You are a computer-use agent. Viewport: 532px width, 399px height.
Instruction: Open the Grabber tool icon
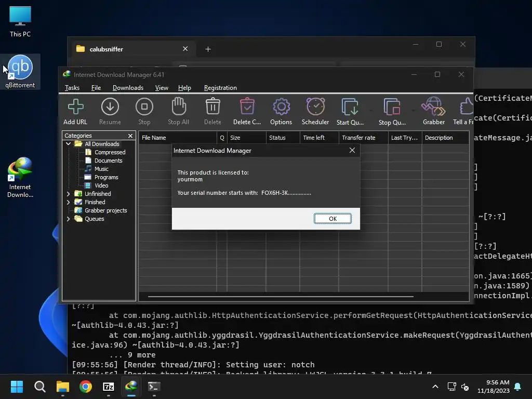coord(434,111)
